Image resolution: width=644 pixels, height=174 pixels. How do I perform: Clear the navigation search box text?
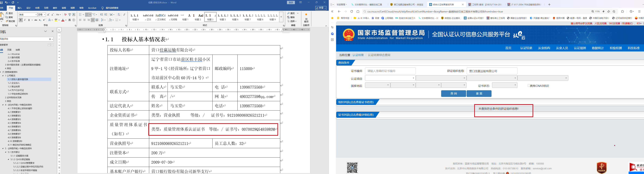pos(50,39)
